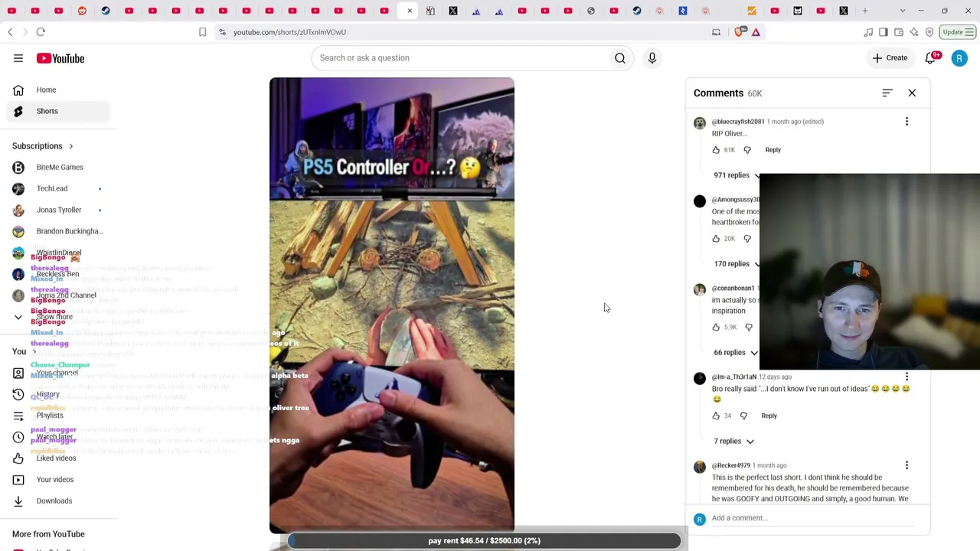Like the conanbonan1 comment
The width and height of the screenshot is (980, 551).
click(x=716, y=328)
